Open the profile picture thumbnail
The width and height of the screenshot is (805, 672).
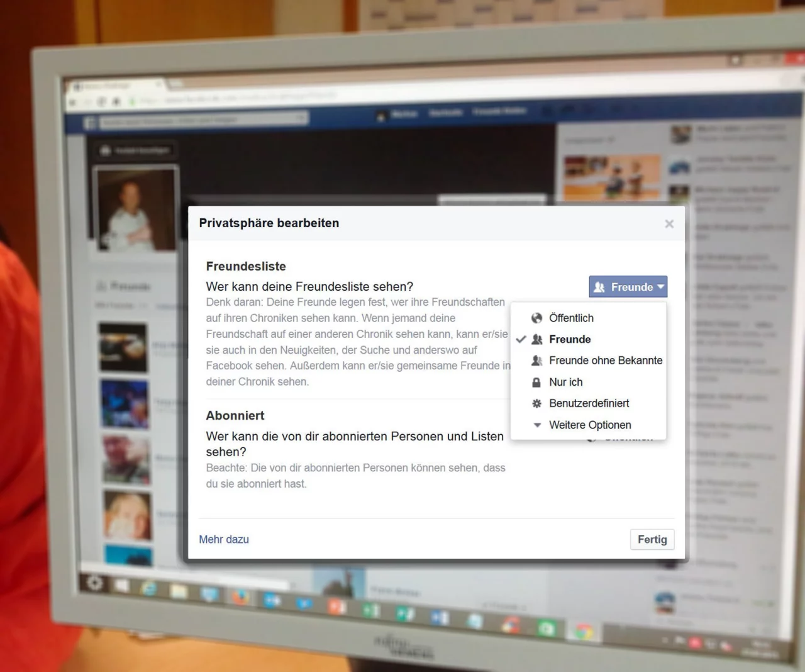click(x=136, y=210)
